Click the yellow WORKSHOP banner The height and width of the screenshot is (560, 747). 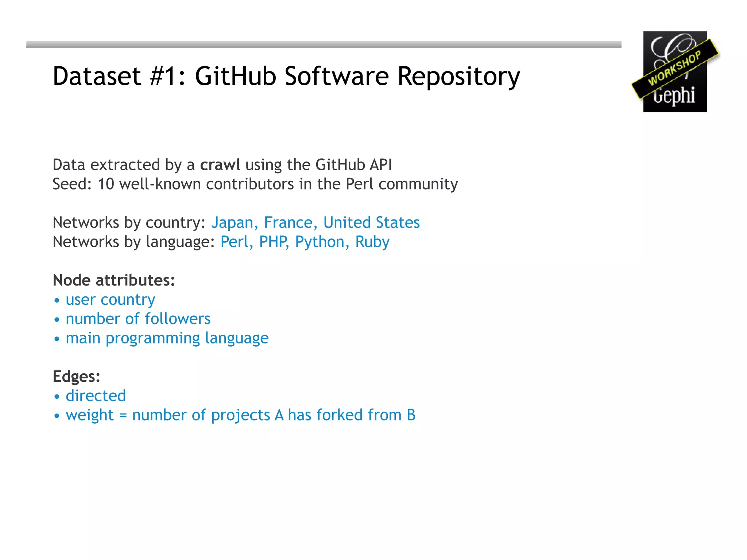pyautogui.click(x=674, y=68)
